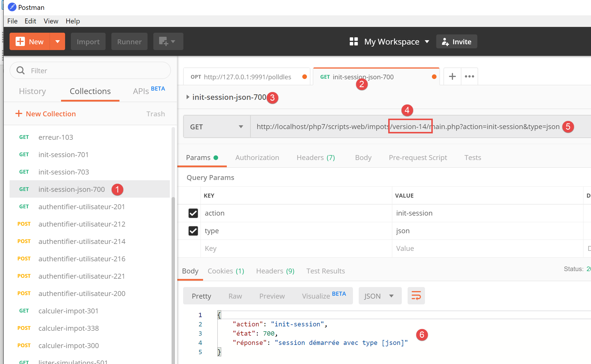Switch to the History tab
591x364 pixels.
(x=32, y=91)
